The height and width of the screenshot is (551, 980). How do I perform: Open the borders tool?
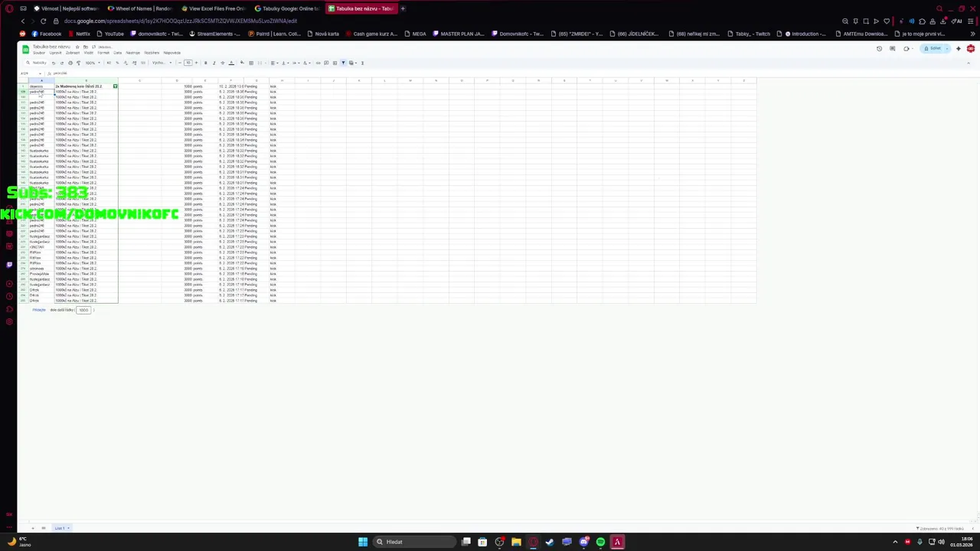coord(251,63)
